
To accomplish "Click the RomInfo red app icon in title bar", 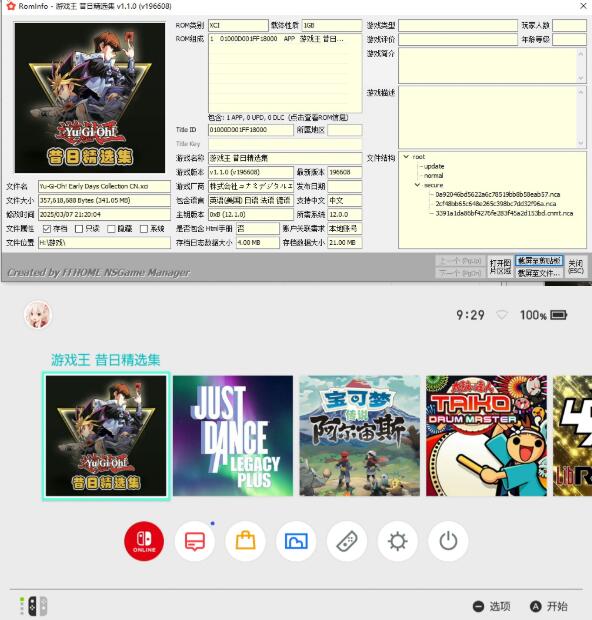I will pos(10,6).
